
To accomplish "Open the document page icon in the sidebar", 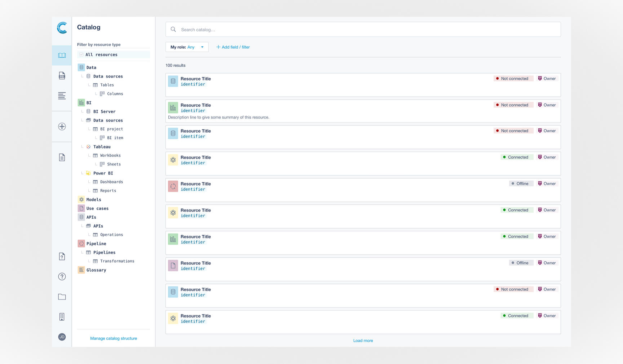I will [x=62, y=157].
